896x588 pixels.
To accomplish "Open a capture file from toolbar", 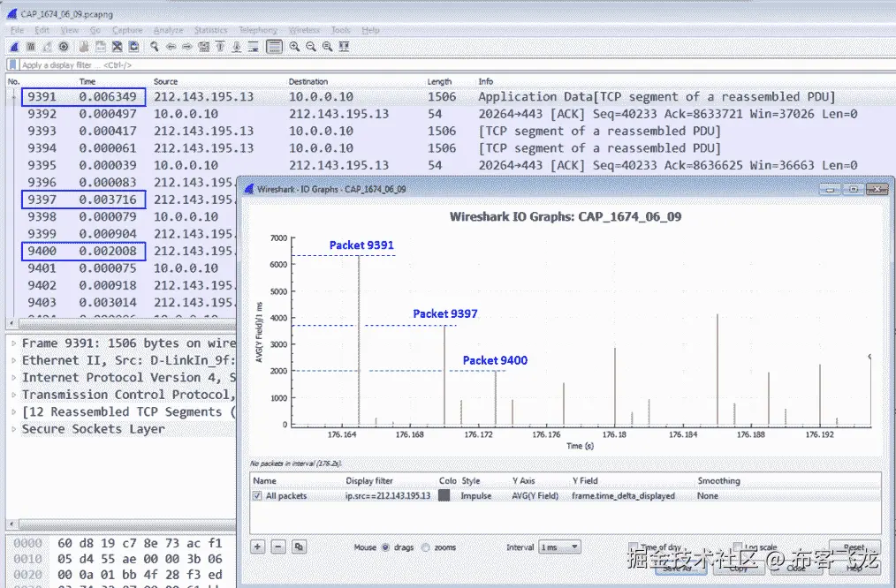I will [84, 47].
